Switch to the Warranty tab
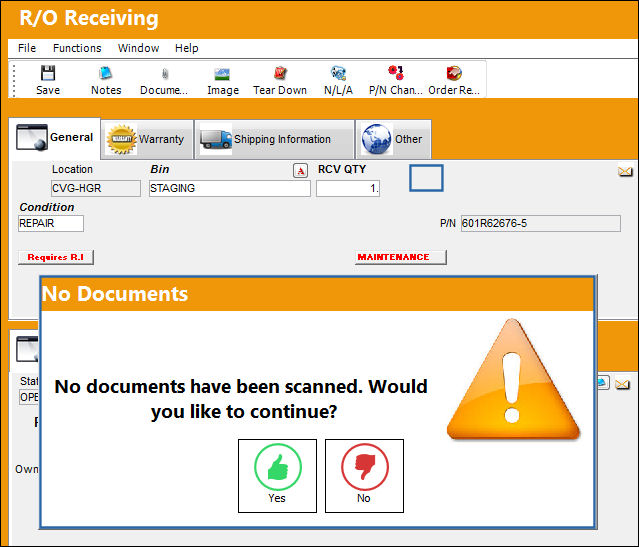The width and height of the screenshot is (639, 547). (x=147, y=139)
